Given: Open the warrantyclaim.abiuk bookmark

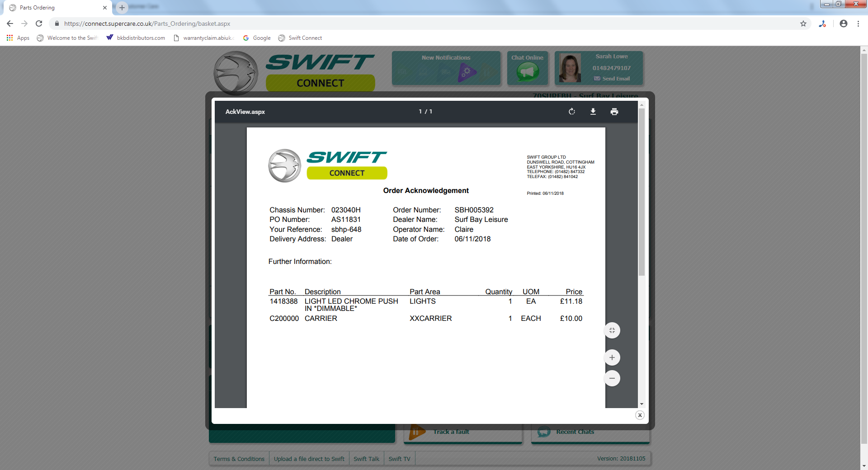Looking at the screenshot, I should tap(203, 38).
